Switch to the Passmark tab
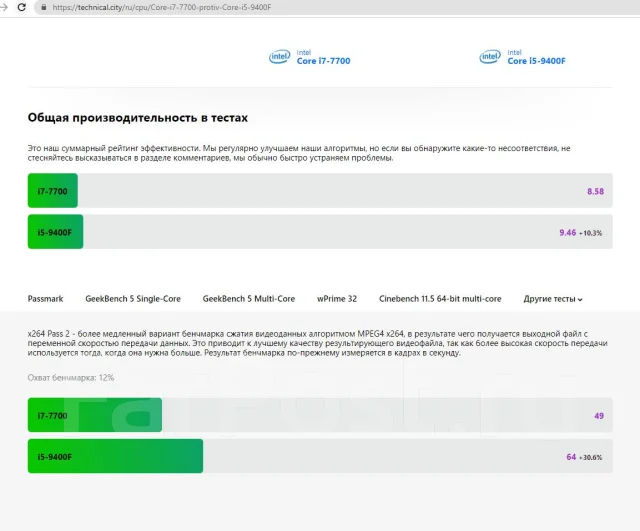 45,299
